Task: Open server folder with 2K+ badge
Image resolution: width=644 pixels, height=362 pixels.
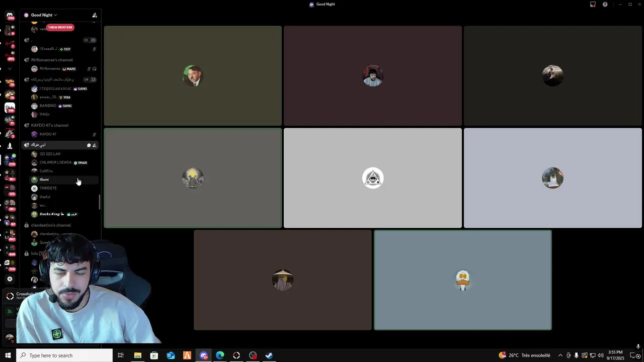Action: pyautogui.click(x=10, y=205)
